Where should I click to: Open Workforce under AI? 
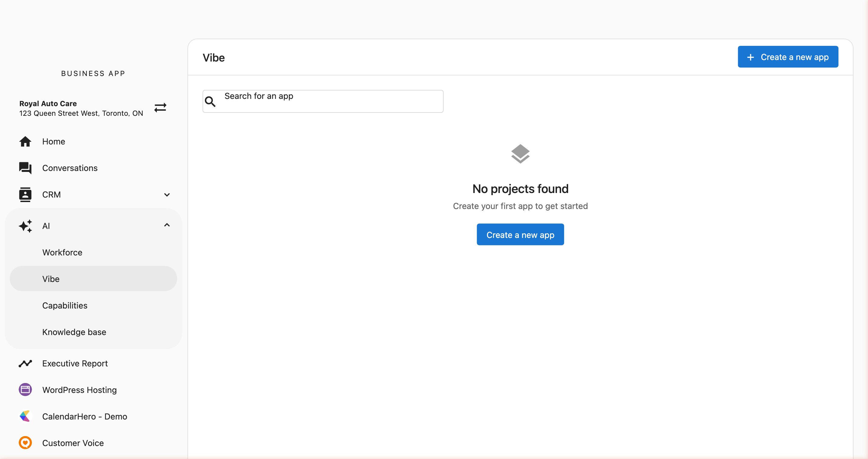tap(62, 253)
